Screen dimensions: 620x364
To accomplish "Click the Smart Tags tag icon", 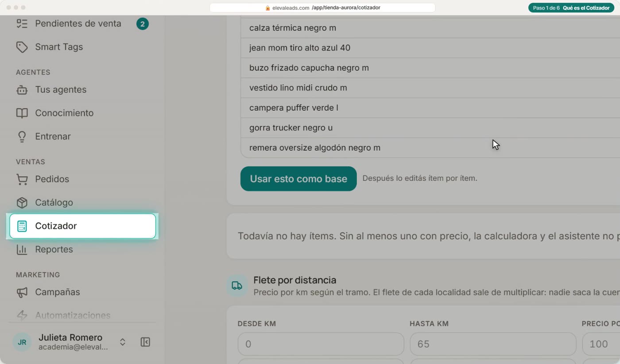I will [22, 47].
